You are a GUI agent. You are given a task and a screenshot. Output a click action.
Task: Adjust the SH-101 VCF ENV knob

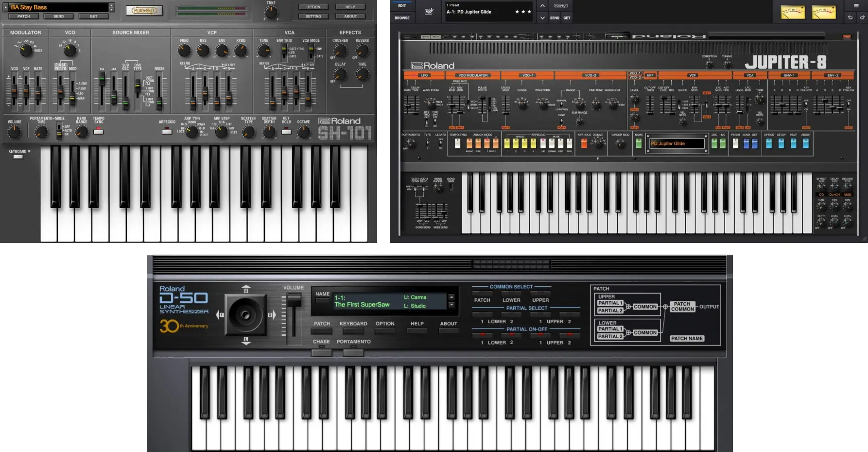[222, 50]
